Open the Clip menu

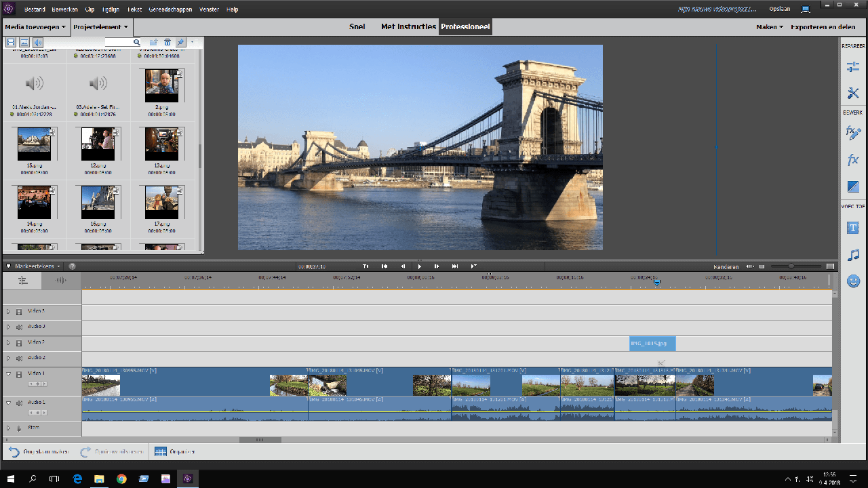click(90, 9)
